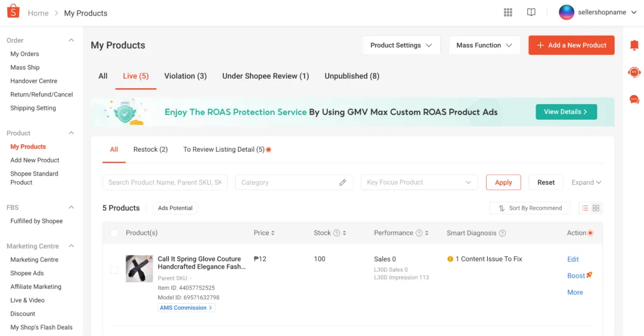644x336 pixels.
Task: Open the Product Settings dropdown
Action: [x=401, y=45]
